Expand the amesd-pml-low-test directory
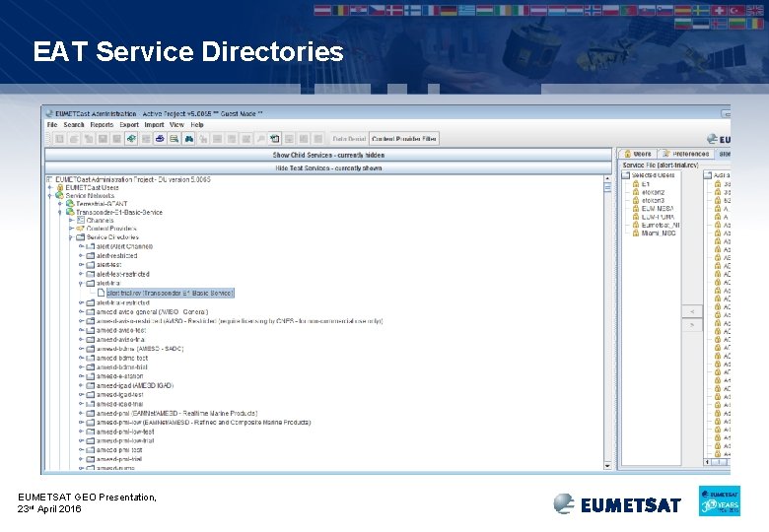The image size is (769, 532). pyautogui.click(x=81, y=432)
